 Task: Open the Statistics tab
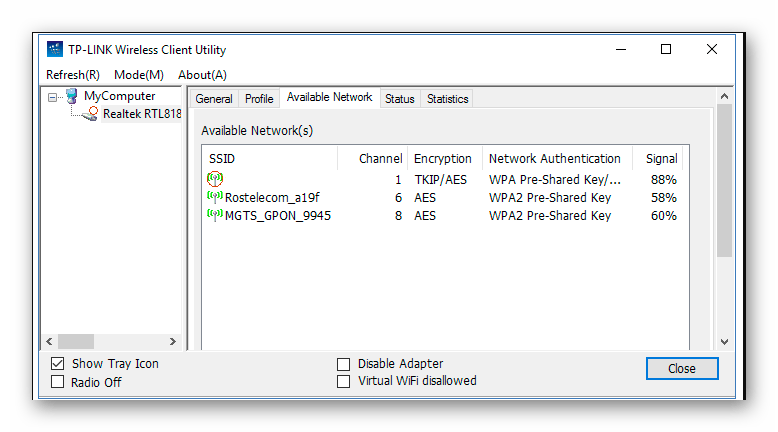click(448, 99)
